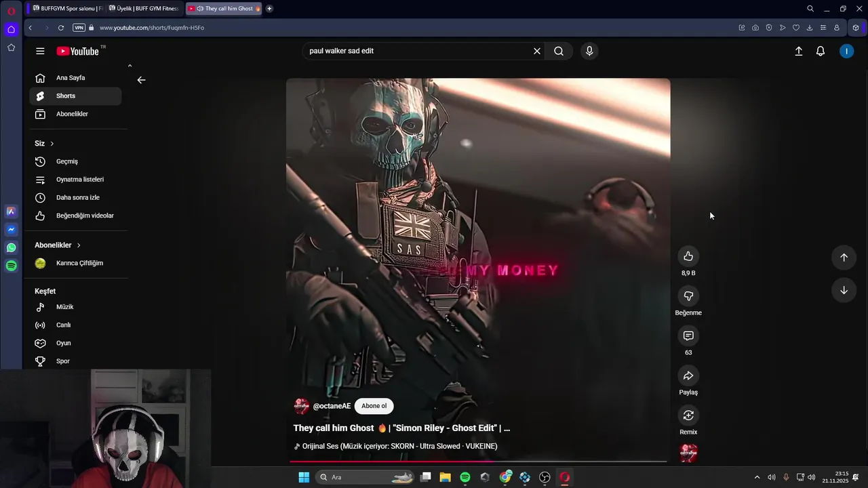The height and width of the screenshot is (488, 868).
Task: Open the upload/create icon
Action: pos(799,51)
